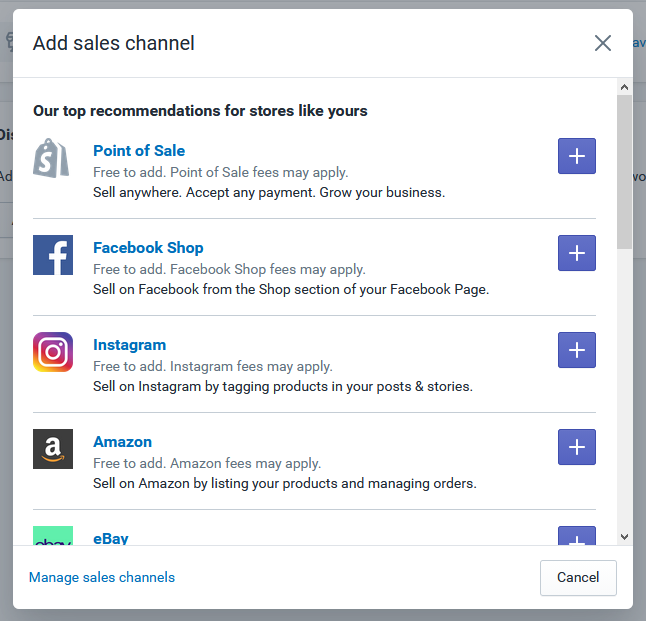Close the Add sales channel dialog
Screen dimensions: 646x621
click(x=603, y=43)
